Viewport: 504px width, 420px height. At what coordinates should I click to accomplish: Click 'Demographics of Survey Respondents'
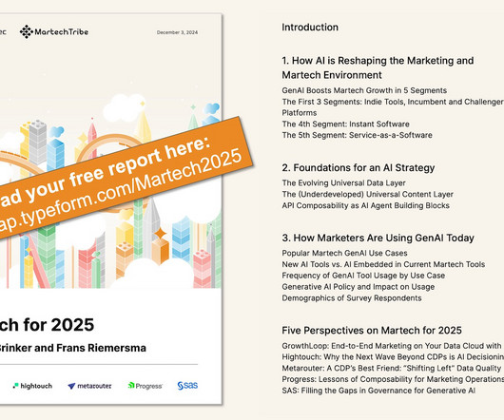point(352,298)
